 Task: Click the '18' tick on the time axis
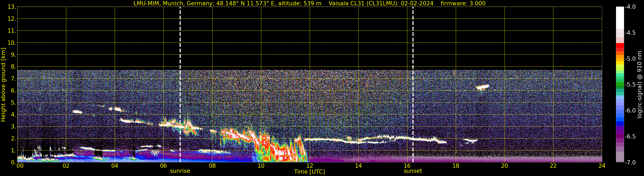point(456,166)
